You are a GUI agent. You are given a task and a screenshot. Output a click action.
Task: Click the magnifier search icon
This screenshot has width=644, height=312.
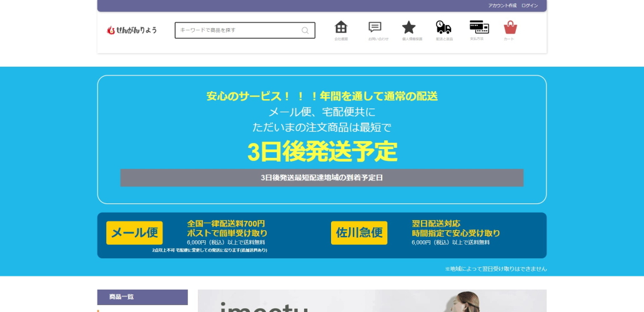pyautogui.click(x=305, y=31)
